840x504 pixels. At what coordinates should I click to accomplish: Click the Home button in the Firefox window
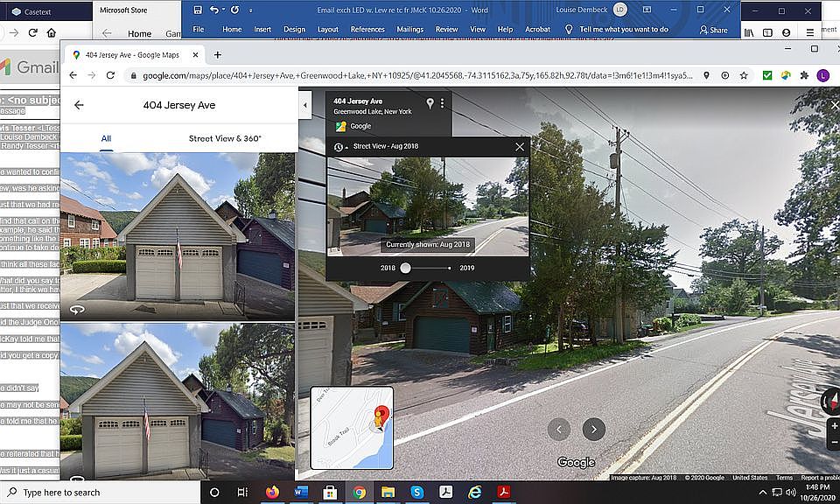[x=52, y=32]
